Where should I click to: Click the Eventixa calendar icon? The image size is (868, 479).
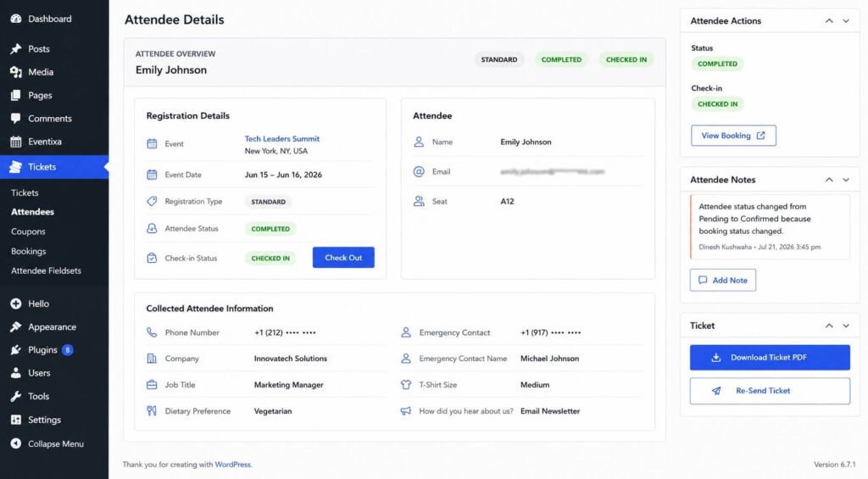[x=16, y=142]
